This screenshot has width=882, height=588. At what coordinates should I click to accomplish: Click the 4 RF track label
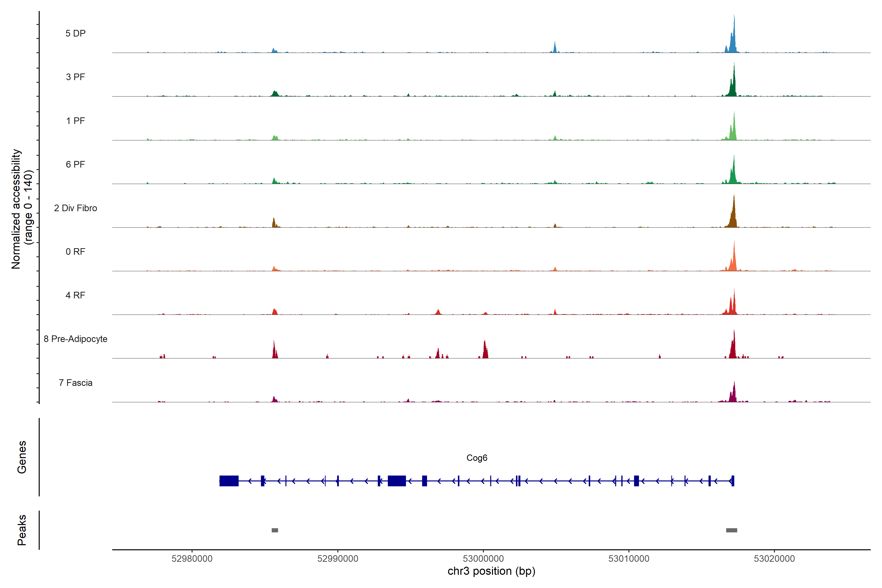click(75, 295)
